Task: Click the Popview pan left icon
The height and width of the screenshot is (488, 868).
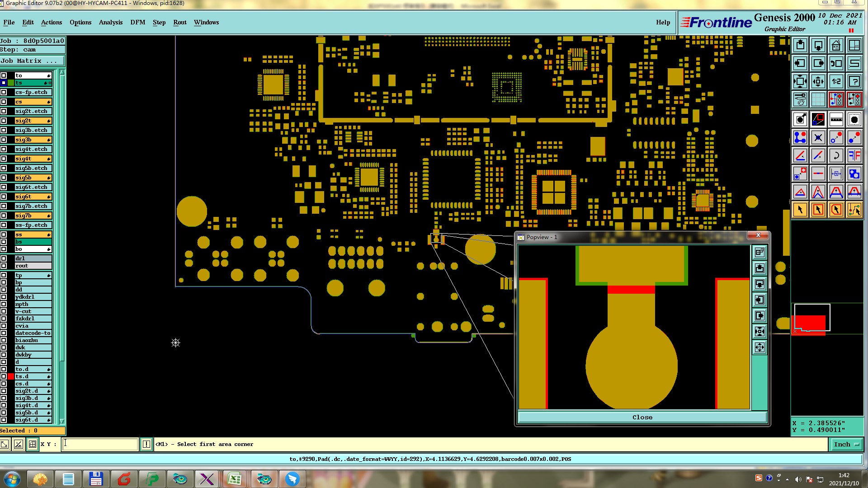Action: (x=759, y=300)
